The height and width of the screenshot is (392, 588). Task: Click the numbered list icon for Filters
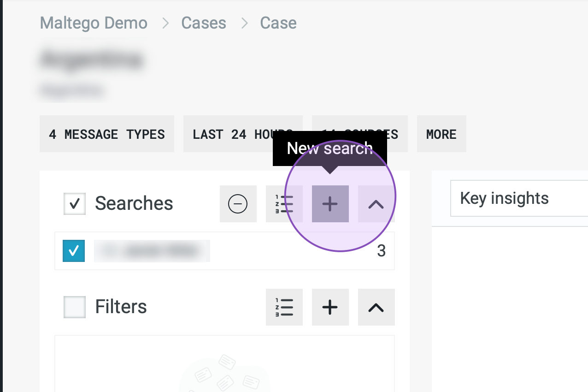(x=284, y=307)
